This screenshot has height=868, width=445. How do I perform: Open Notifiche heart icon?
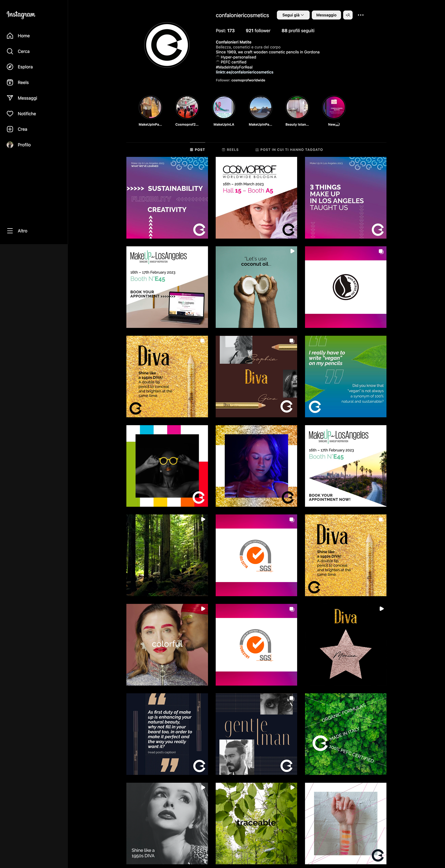10,113
